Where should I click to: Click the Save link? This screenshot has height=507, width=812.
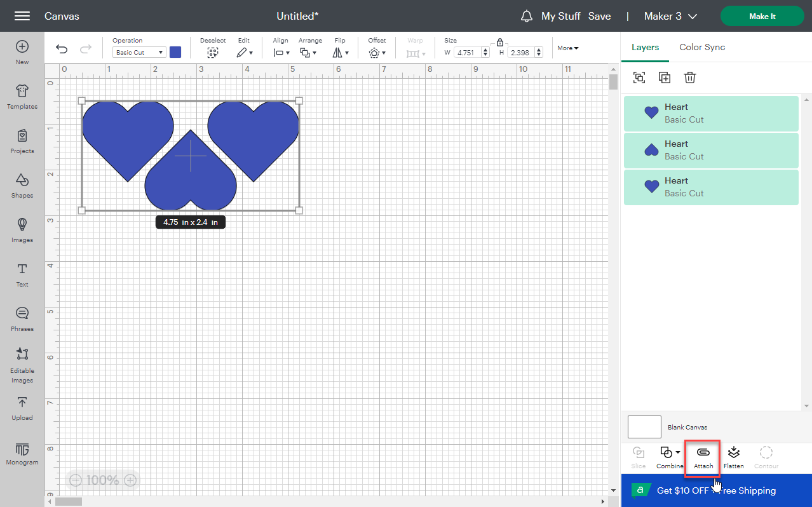[x=599, y=17]
